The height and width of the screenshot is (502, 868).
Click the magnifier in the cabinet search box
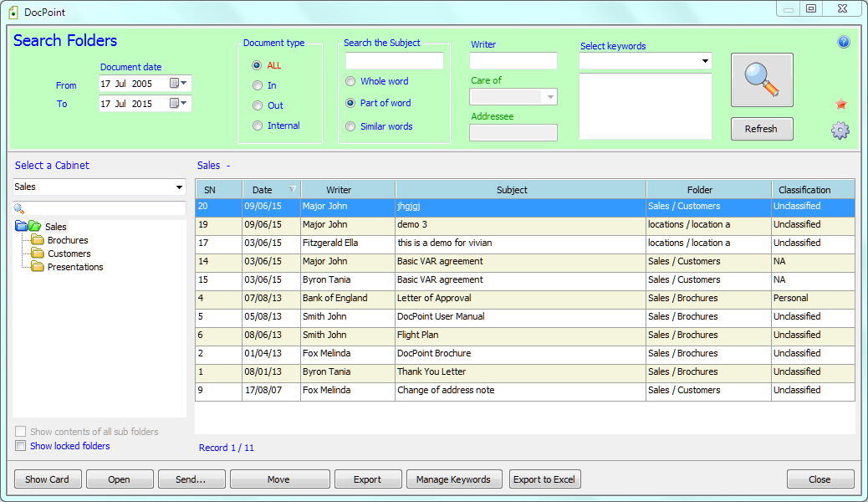click(x=20, y=207)
